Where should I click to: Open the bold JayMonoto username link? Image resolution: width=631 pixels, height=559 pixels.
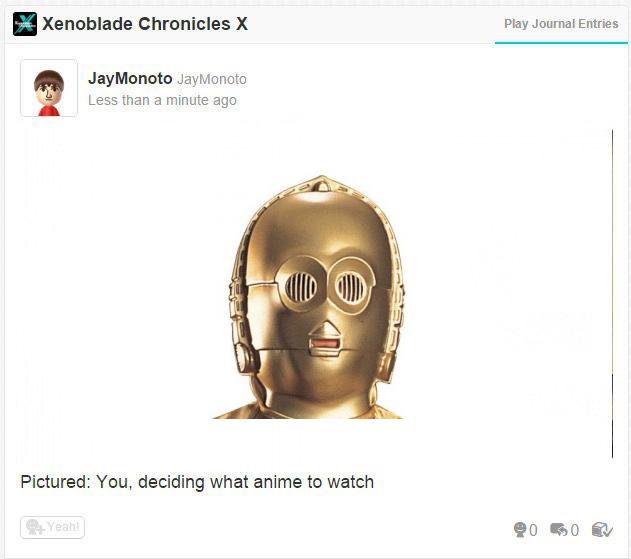[130, 78]
